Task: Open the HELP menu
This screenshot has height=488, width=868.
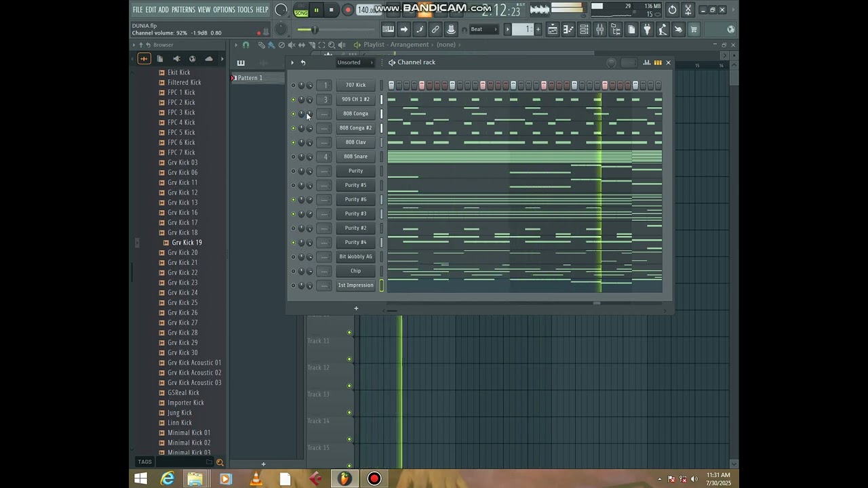Action: click(262, 9)
